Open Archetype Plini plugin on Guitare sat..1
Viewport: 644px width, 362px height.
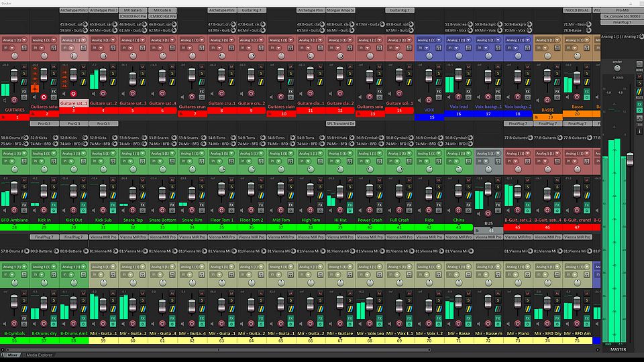click(x=74, y=11)
